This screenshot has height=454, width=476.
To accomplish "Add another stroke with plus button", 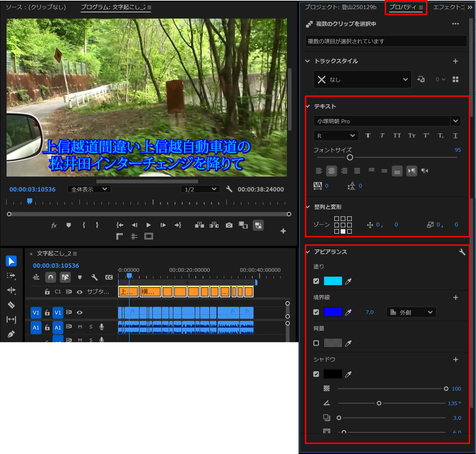I will tap(455, 297).
